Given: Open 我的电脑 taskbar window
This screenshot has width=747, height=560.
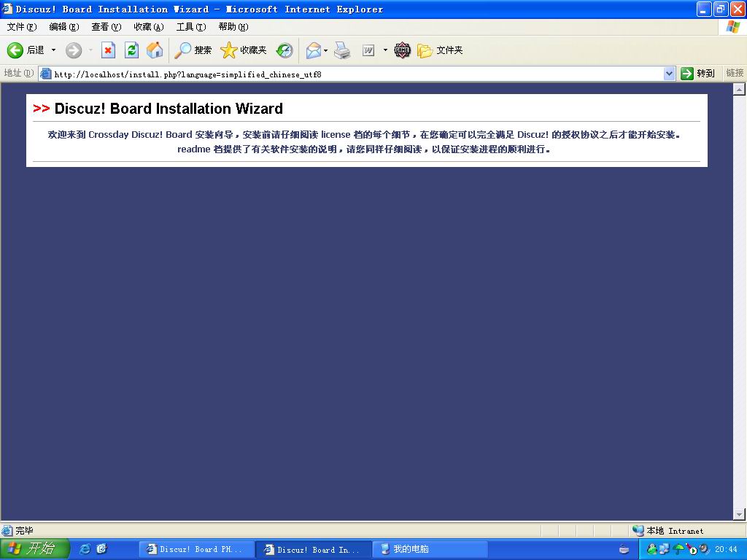Looking at the screenshot, I should tap(430, 550).
